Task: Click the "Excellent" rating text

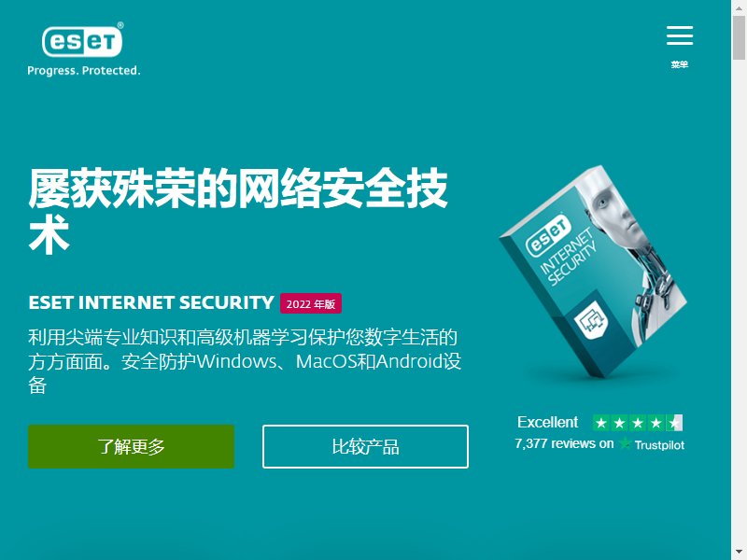Action: 547,422
